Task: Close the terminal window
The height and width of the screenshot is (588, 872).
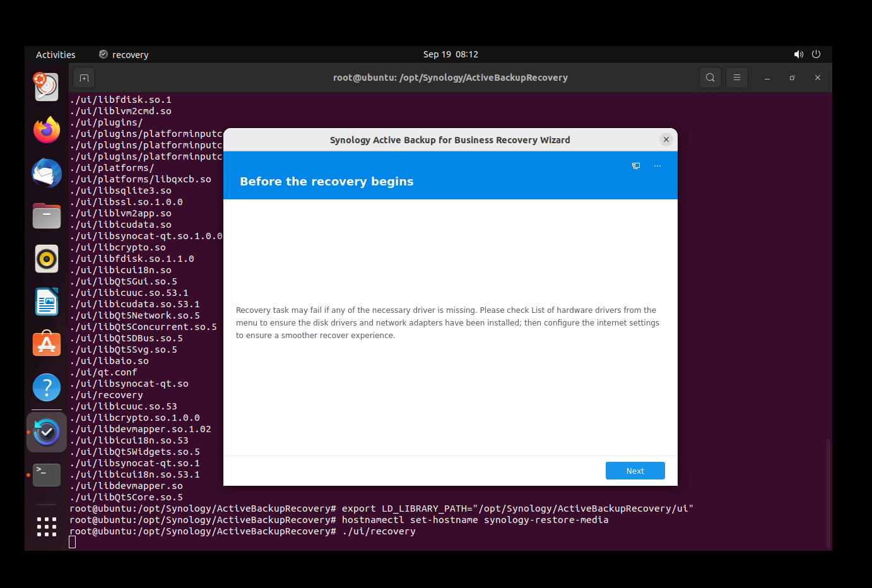Action: [x=818, y=78]
